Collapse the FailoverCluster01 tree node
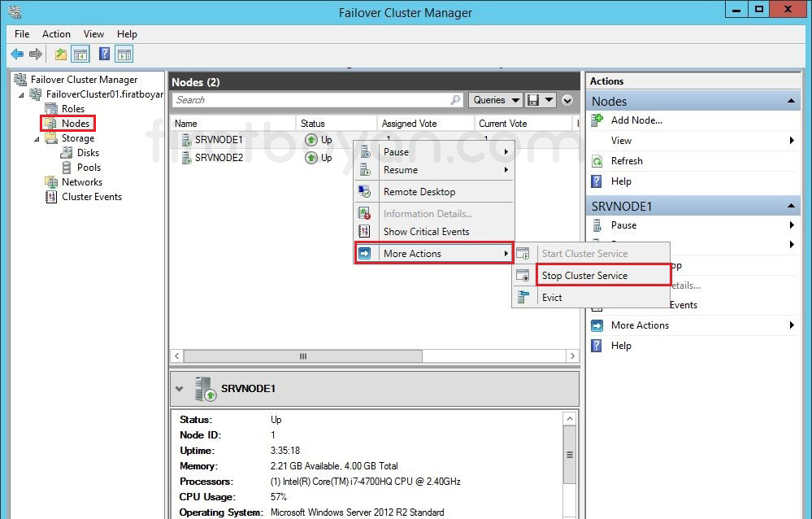 (21, 95)
